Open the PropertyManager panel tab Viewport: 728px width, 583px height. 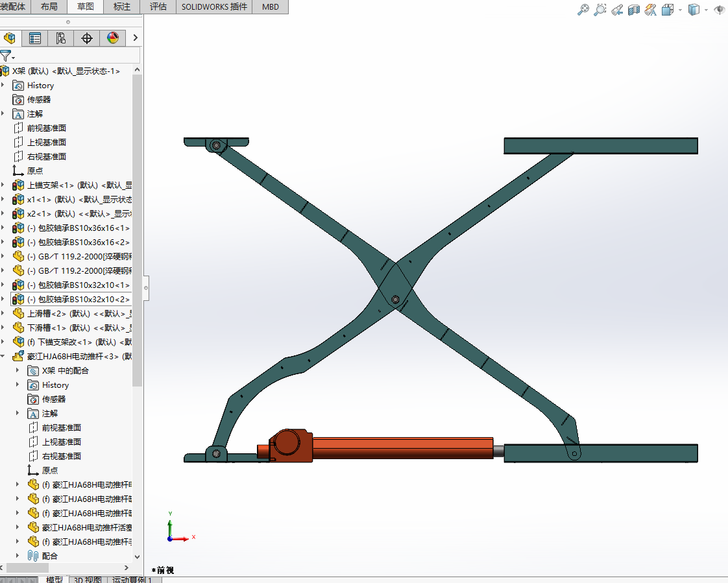(35, 38)
